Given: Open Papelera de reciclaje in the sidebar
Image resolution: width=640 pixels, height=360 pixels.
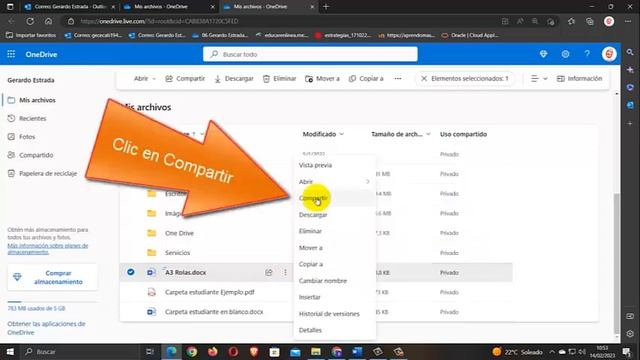Looking at the screenshot, I should pyautogui.click(x=42, y=173).
